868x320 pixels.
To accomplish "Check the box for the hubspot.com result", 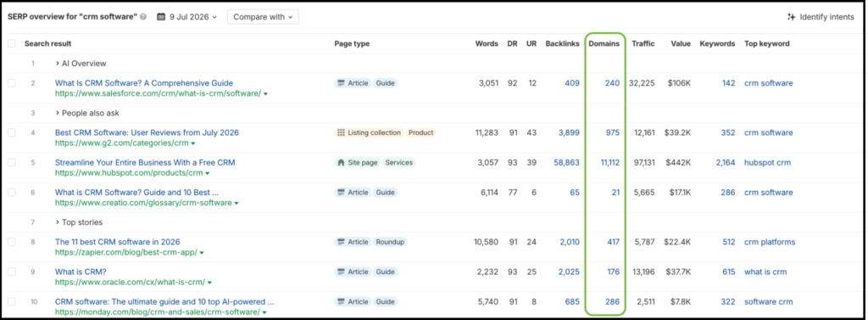I will [x=12, y=162].
